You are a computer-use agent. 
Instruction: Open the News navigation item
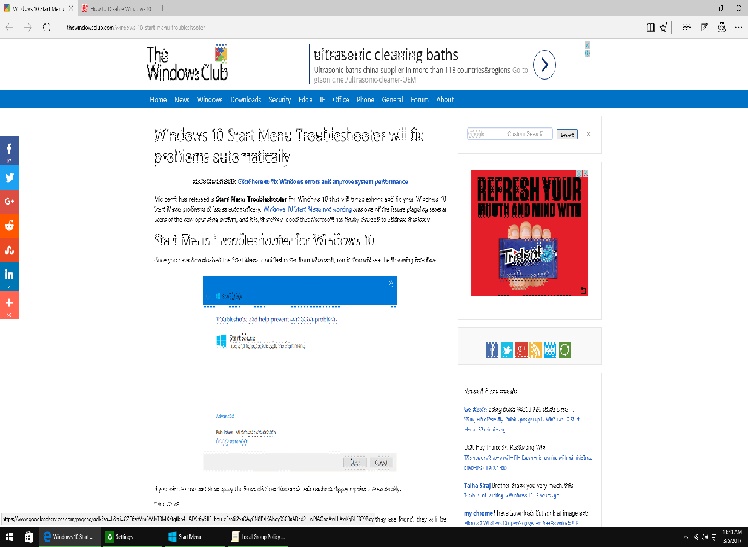pyautogui.click(x=182, y=100)
